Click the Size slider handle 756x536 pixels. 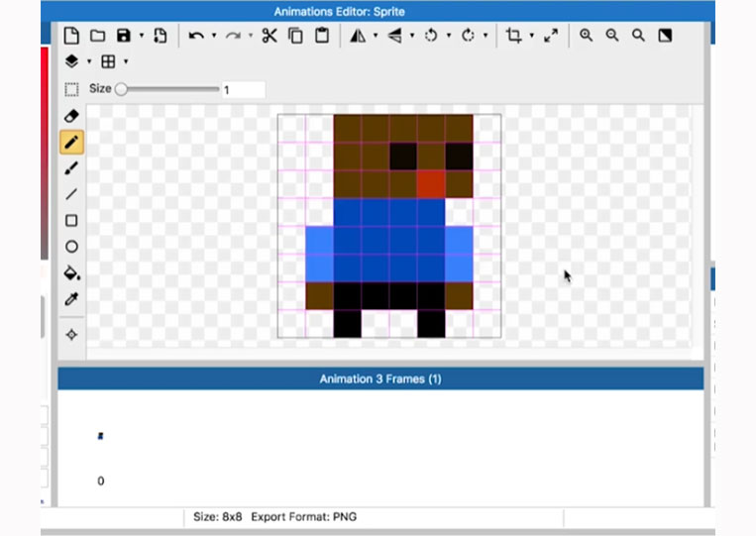pos(121,89)
